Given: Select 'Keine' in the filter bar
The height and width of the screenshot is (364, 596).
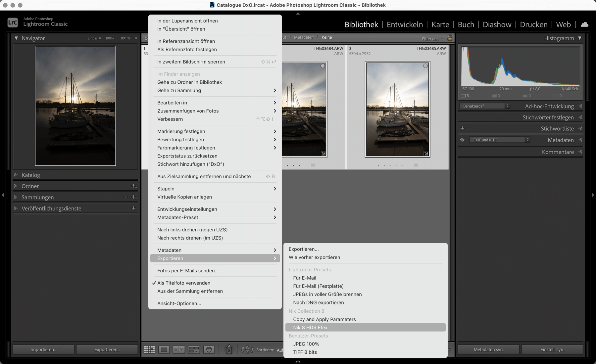Looking at the screenshot, I should (x=326, y=37).
